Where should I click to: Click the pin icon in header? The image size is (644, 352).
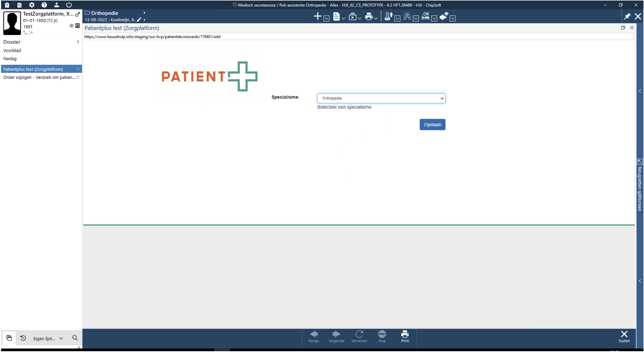[627, 17]
